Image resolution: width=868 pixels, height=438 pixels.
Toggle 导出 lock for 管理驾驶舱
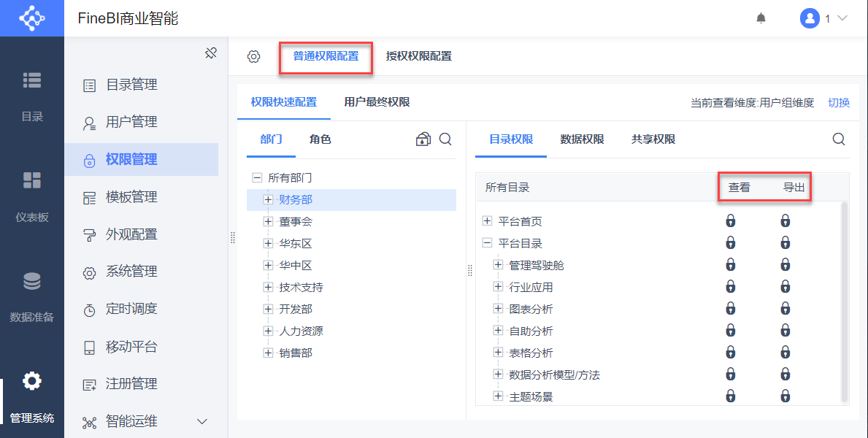click(786, 265)
